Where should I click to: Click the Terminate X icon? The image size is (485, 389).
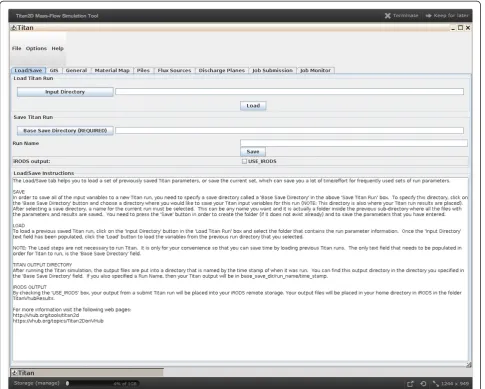click(387, 16)
